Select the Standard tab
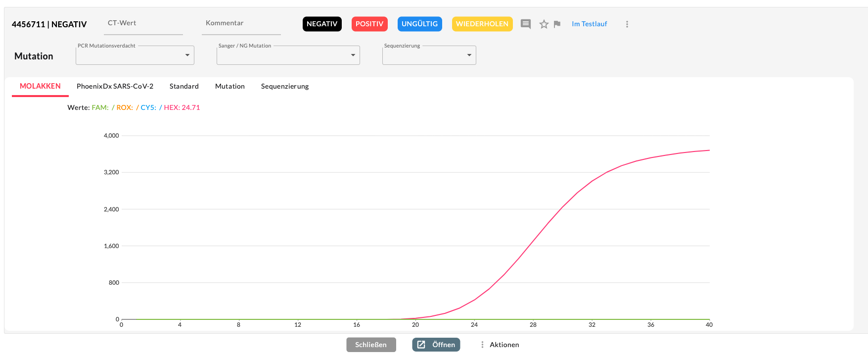The width and height of the screenshot is (868, 358). (x=184, y=86)
